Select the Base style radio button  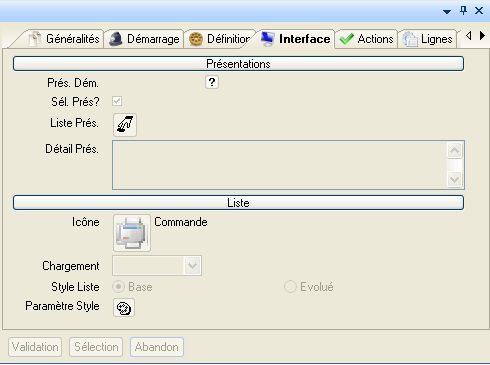[x=118, y=287]
